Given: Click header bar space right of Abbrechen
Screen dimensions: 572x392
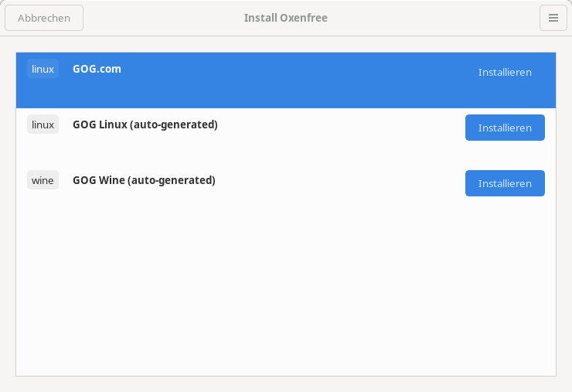Looking at the screenshot, I should 155,18.
